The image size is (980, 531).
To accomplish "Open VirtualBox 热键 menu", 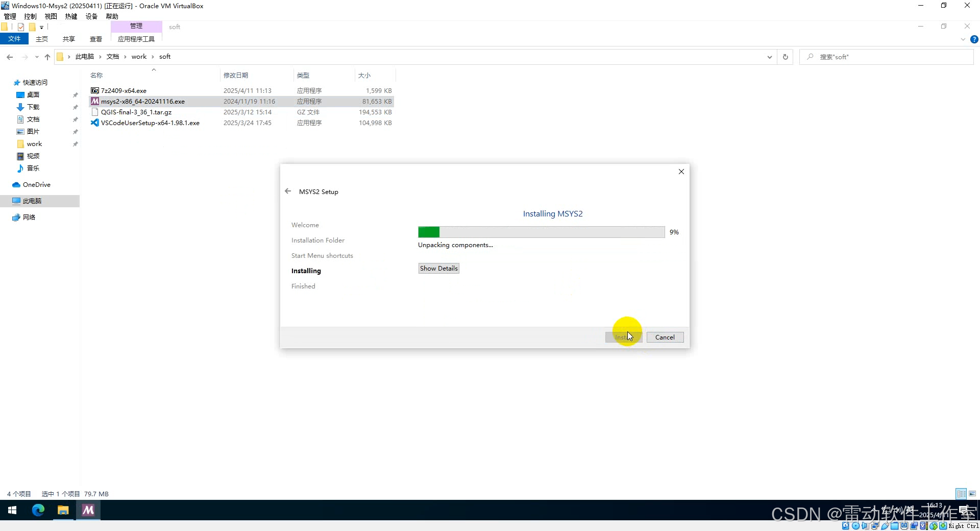I will pyautogui.click(x=71, y=16).
